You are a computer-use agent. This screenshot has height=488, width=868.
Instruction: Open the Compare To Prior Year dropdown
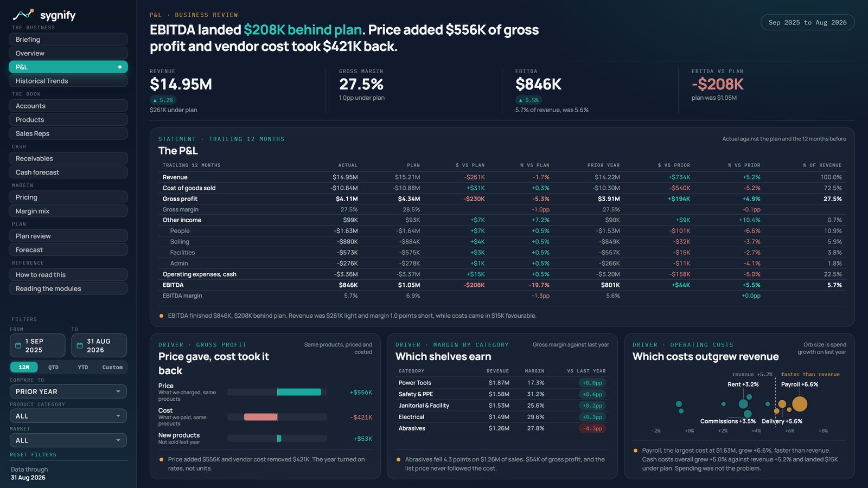click(68, 391)
